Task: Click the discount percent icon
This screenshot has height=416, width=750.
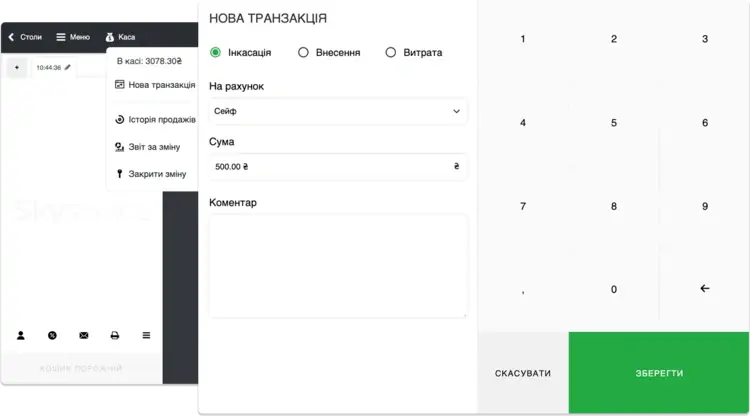Action: point(52,335)
